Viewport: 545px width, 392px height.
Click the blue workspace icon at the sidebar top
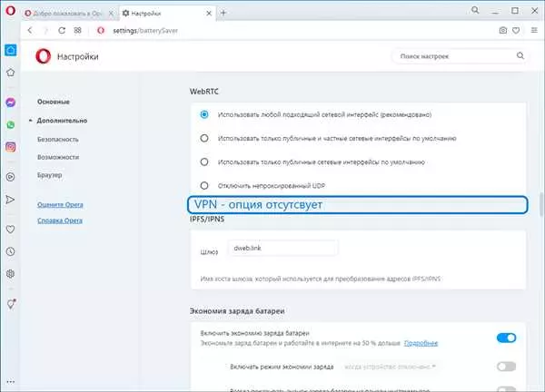point(10,50)
